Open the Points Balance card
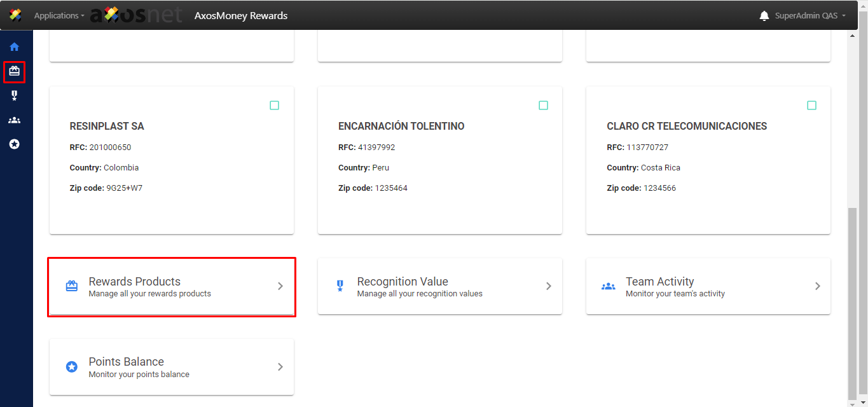 [171, 367]
